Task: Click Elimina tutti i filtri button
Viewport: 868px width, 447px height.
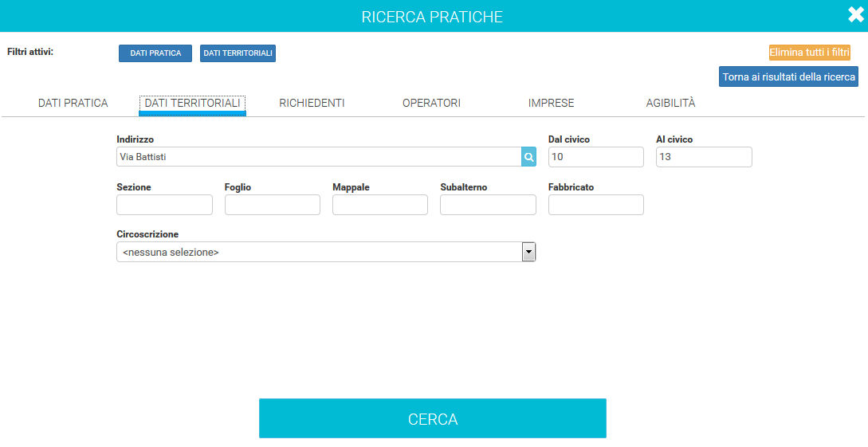Action: pyautogui.click(x=809, y=53)
